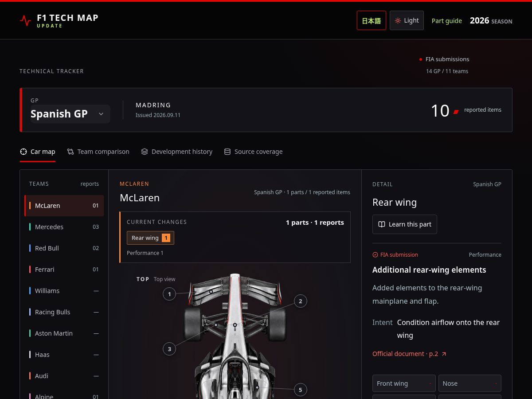Click the 'Additional rear-wing elements' heading
The width and height of the screenshot is (532, 399).
point(429,270)
